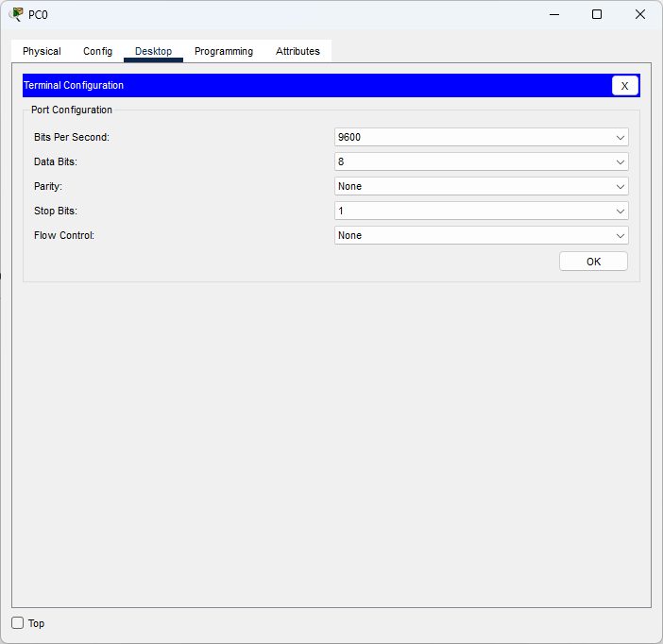
Task: Switch to the Attributes tab
Action: 297,51
